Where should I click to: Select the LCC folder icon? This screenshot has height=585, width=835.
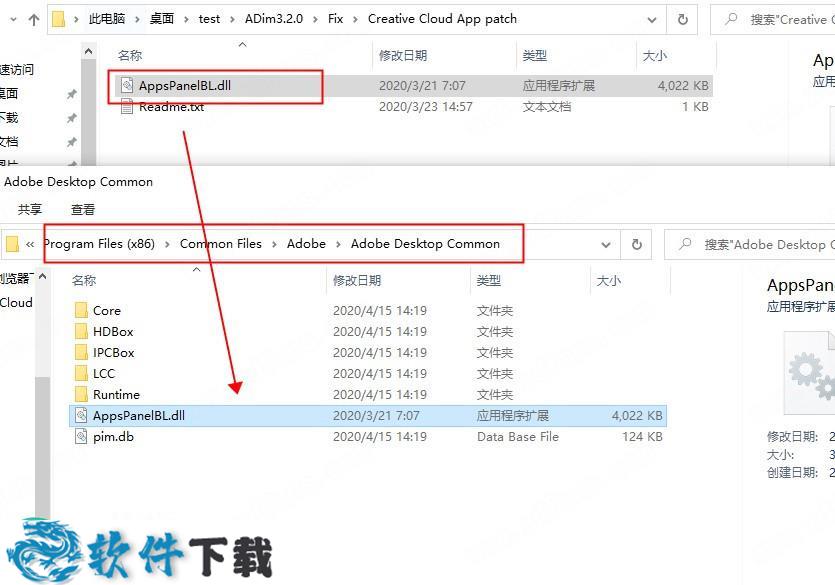(81, 374)
